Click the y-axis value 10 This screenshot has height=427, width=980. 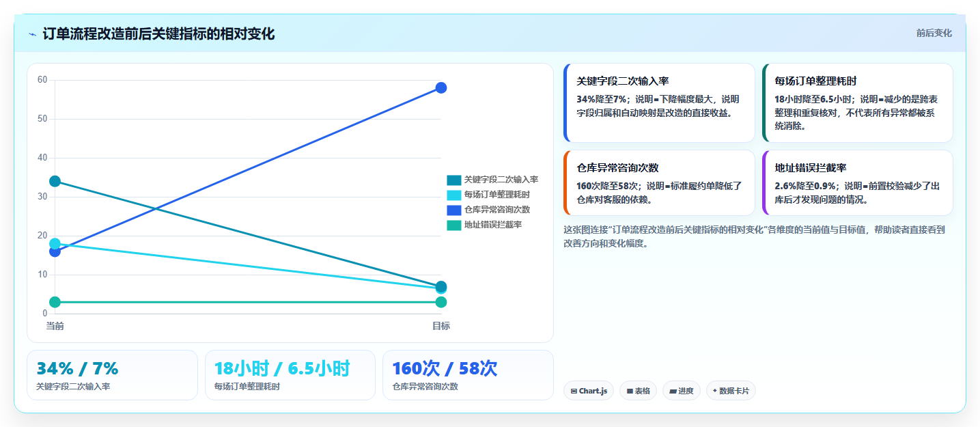point(42,275)
